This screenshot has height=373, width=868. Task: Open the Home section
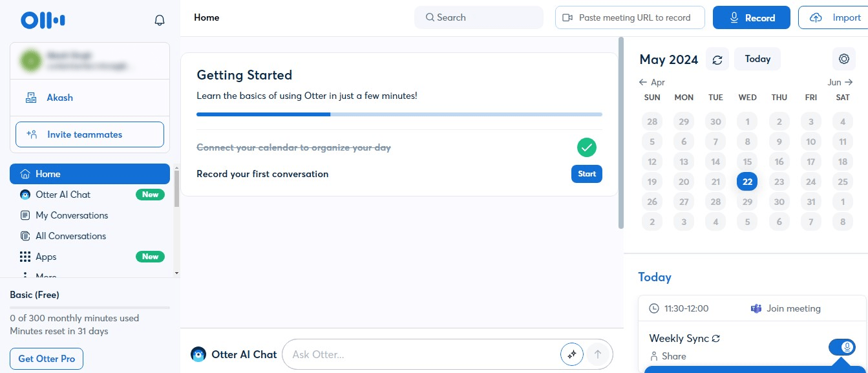coord(48,173)
